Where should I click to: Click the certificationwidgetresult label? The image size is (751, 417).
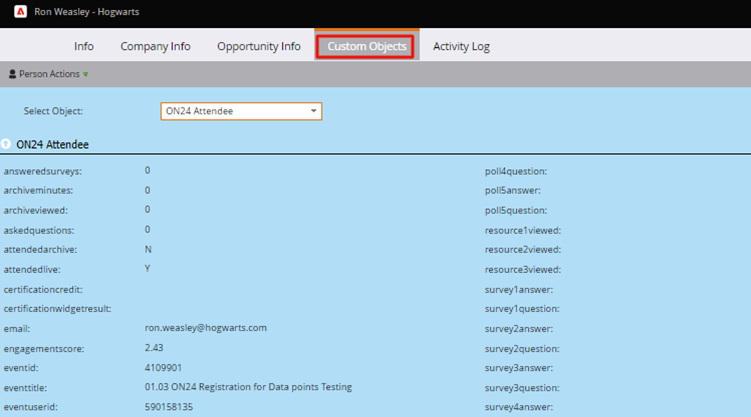pyautogui.click(x=57, y=309)
